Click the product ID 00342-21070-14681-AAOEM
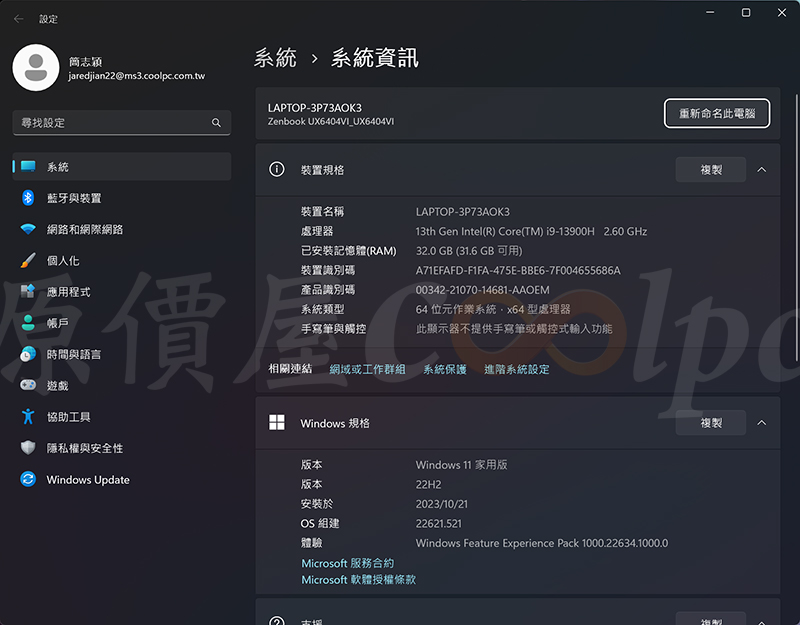The image size is (800, 625). (483, 290)
